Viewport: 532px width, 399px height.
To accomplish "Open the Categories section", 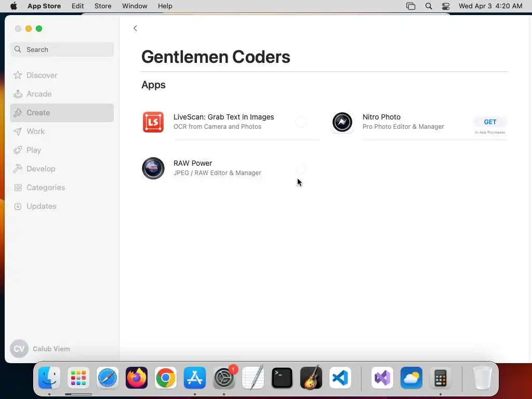I will (62, 188).
